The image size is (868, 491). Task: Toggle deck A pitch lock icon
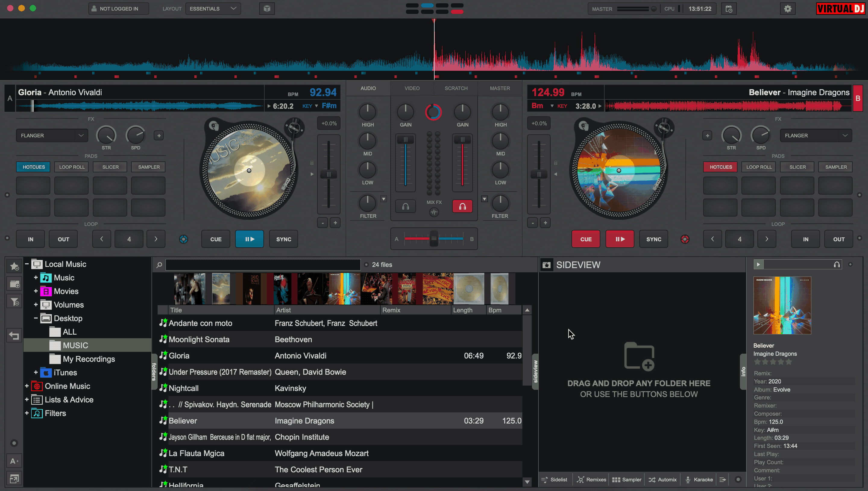(312, 163)
